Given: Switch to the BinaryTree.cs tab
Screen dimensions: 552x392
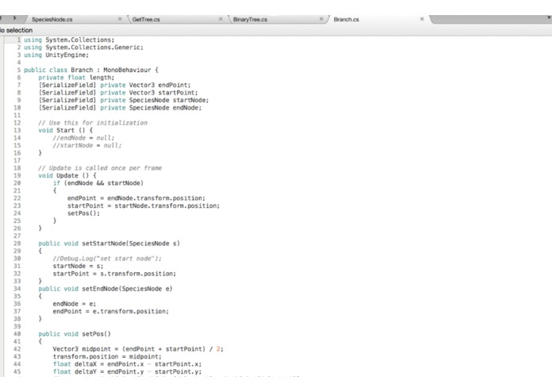Looking at the screenshot, I should coord(250,19).
